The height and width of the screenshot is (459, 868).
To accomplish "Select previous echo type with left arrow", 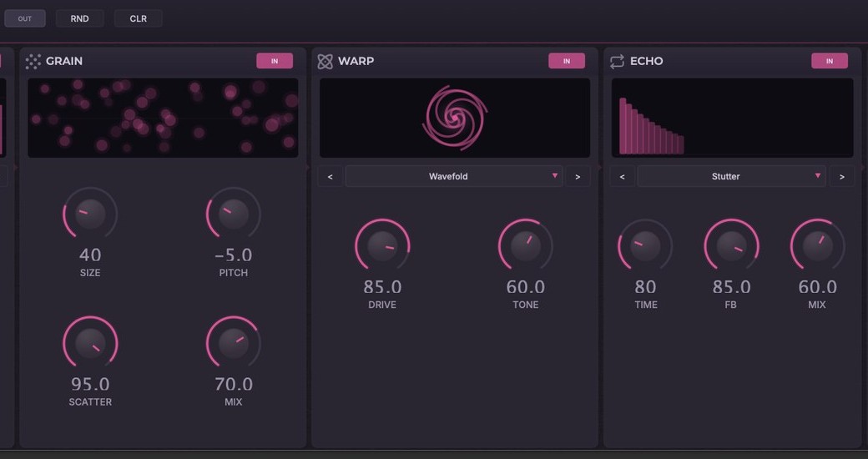I will pos(623,176).
